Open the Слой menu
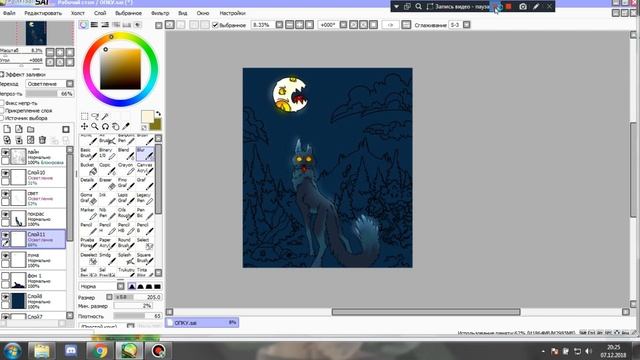 point(100,13)
